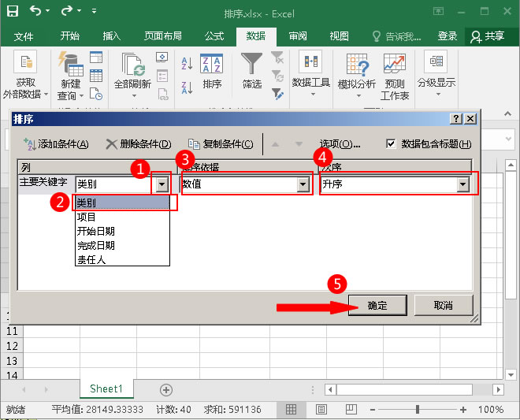Click the 共享 share button
Screen dimensions: 520x420
(x=487, y=36)
